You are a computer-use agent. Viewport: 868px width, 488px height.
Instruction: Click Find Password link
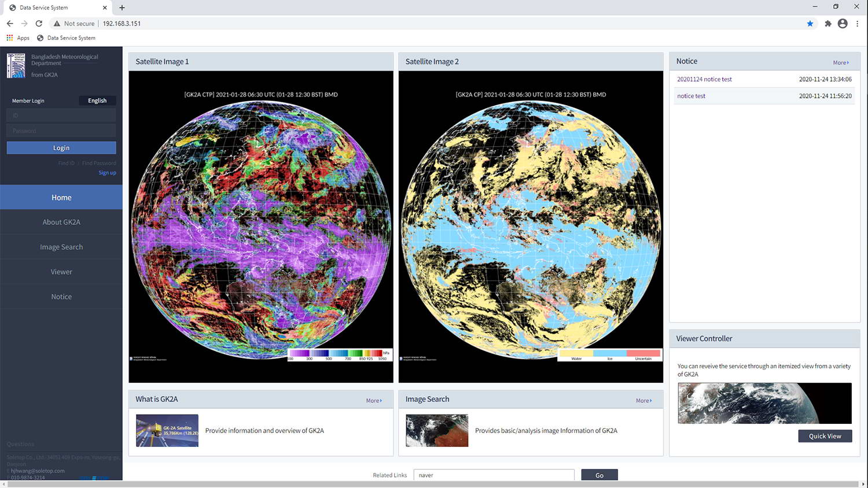tap(99, 164)
